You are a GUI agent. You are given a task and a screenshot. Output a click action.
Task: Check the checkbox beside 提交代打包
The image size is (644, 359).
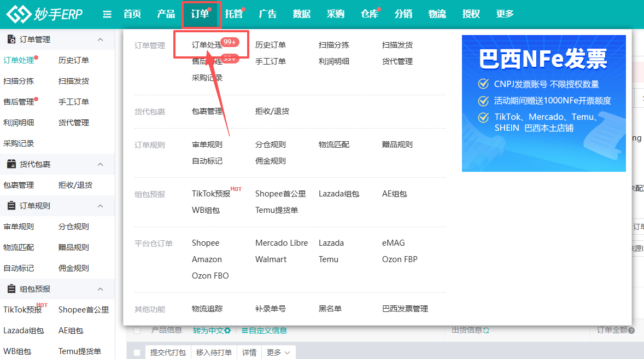(x=137, y=352)
